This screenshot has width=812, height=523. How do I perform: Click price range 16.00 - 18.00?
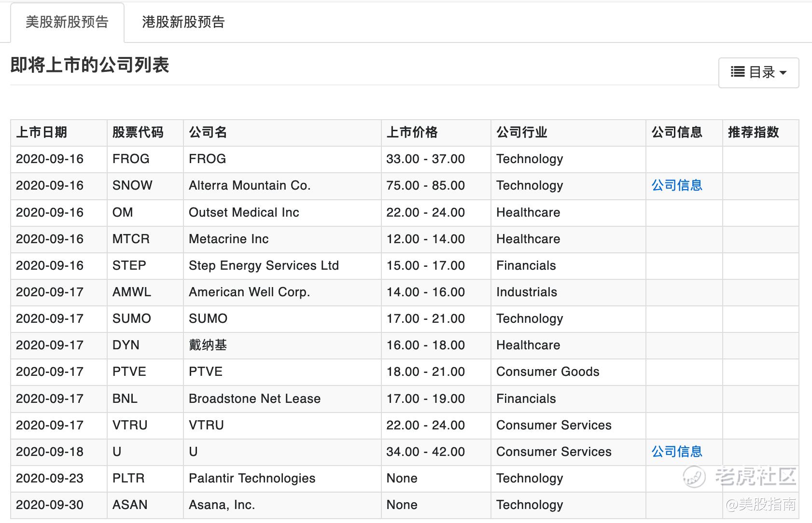(x=426, y=345)
